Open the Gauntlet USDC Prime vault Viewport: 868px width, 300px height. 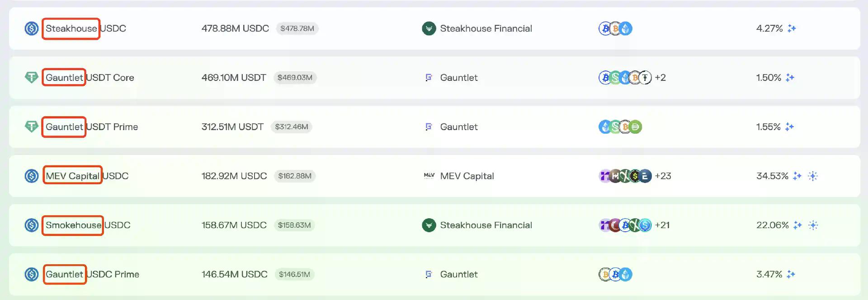[x=92, y=274]
